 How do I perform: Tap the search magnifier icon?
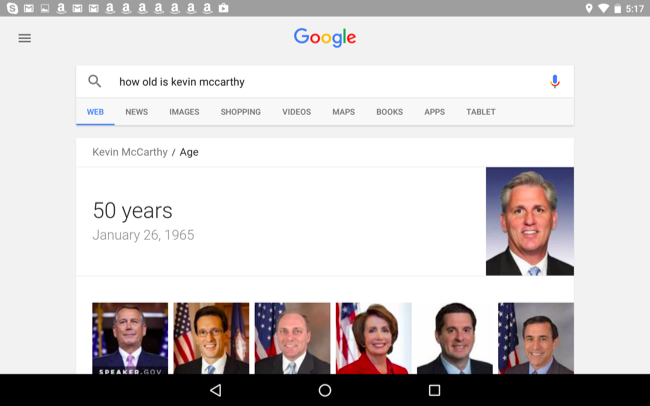[x=95, y=82]
